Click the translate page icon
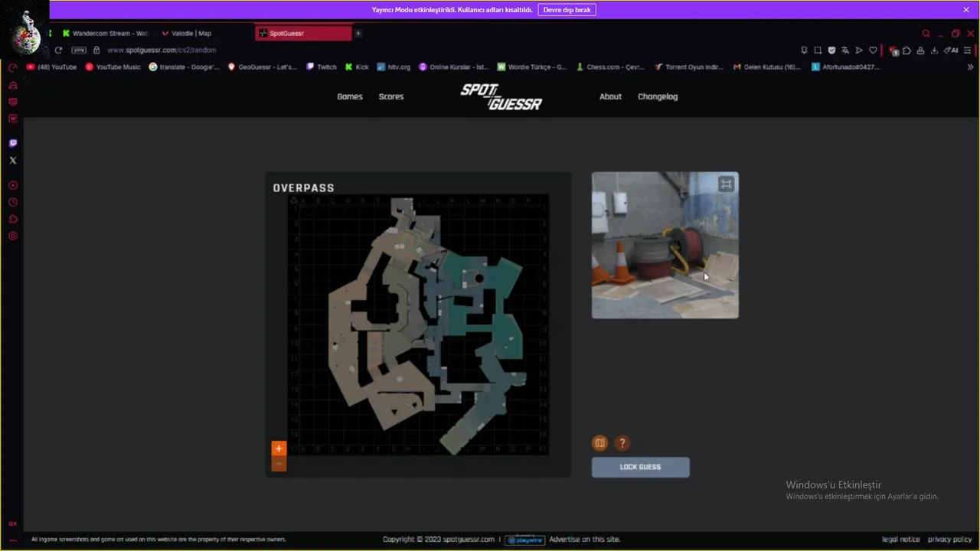 pos(845,51)
